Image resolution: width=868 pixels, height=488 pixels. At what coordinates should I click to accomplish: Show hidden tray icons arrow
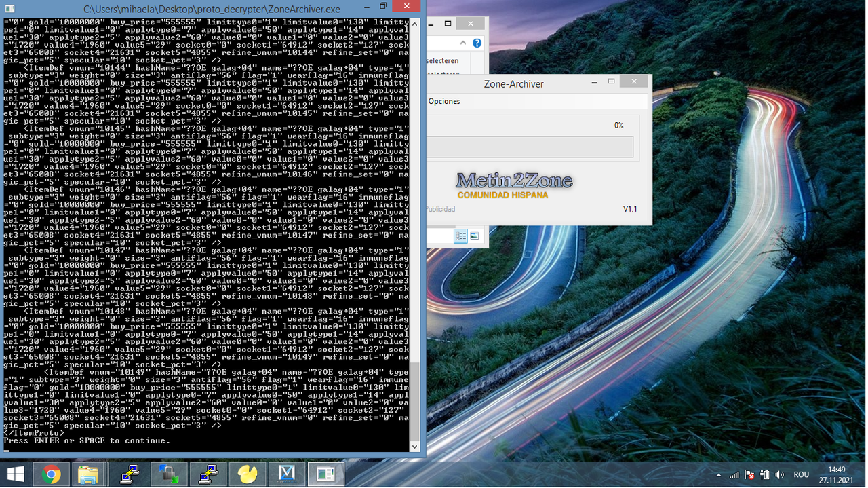[x=719, y=475]
